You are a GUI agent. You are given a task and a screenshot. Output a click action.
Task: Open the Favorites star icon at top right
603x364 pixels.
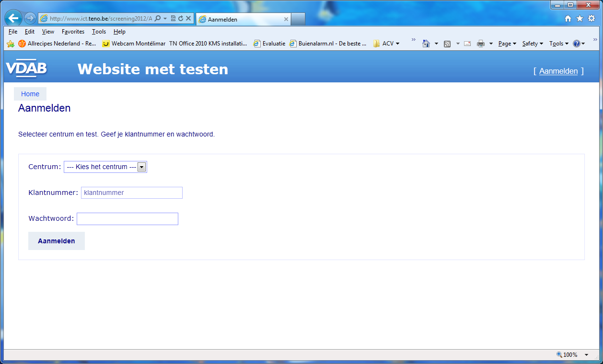[580, 19]
